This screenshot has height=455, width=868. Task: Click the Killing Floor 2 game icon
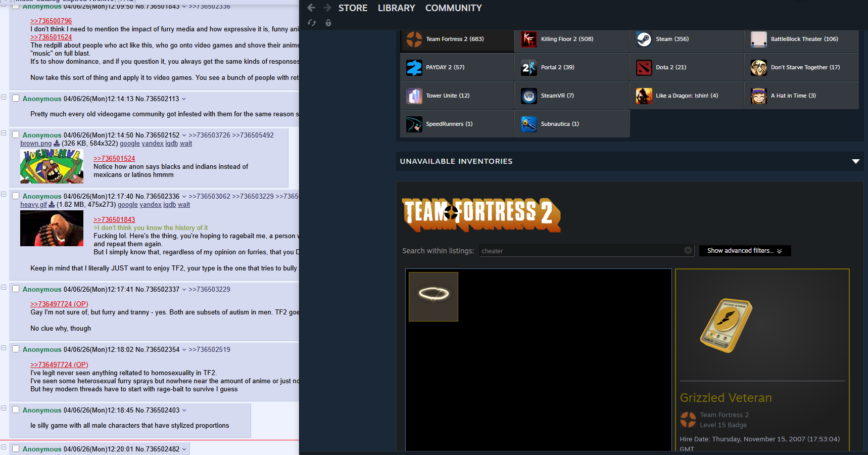click(x=529, y=39)
